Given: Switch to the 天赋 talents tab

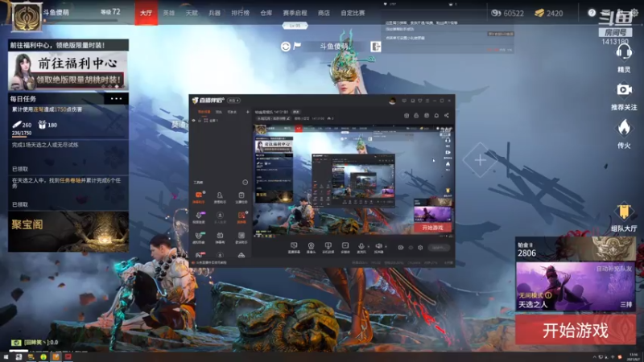Looking at the screenshot, I should (x=192, y=13).
